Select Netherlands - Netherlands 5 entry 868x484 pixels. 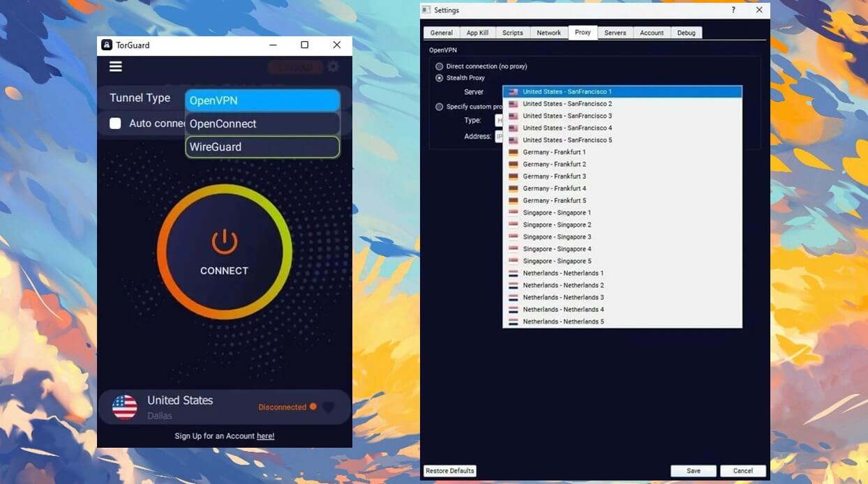coord(622,322)
